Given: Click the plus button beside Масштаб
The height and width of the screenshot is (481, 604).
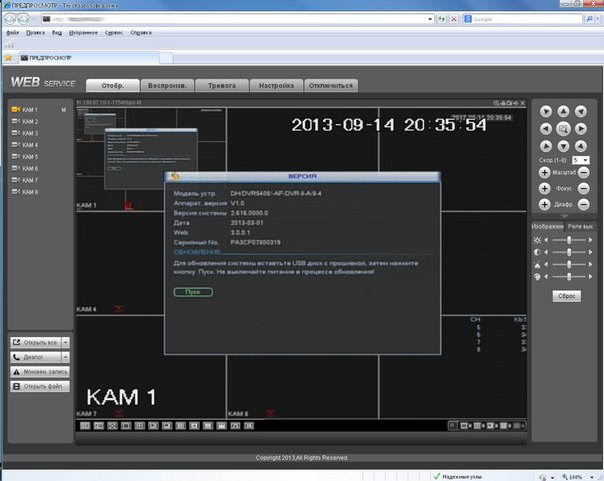Looking at the screenshot, I should click(x=545, y=173).
